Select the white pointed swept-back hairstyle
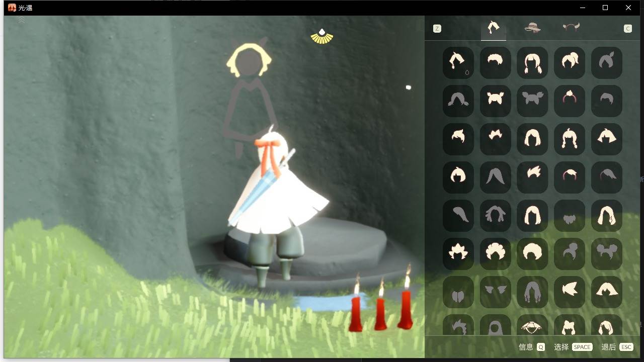 570,292
